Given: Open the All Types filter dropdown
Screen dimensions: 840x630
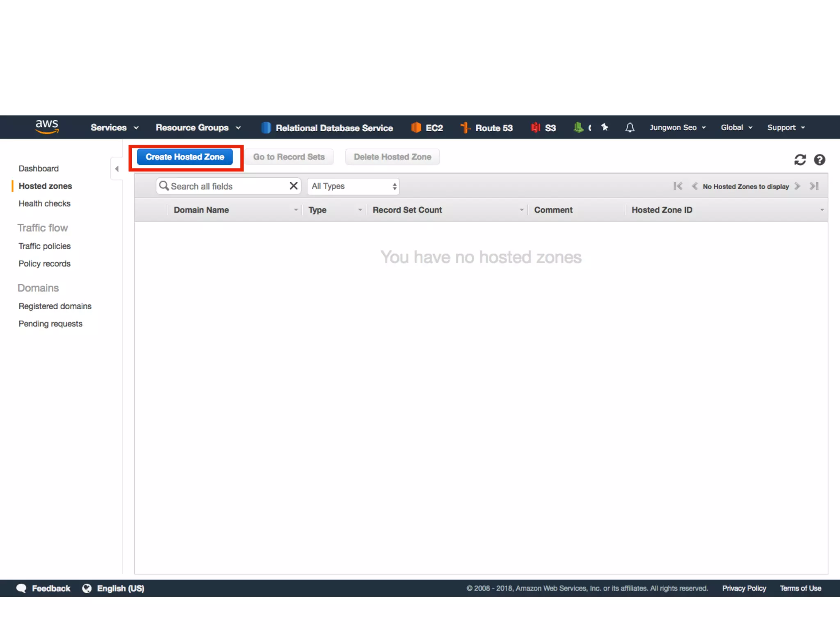Looking at the screenshot, I should [353, 186].
